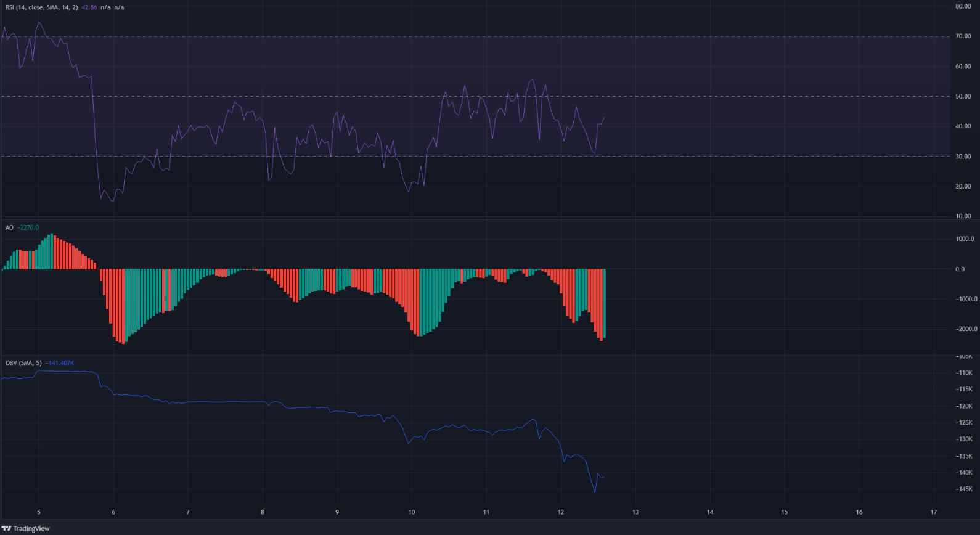Select the RSI indicator legend title
Viewport: 980px width, 535px height.
(x=41, y=8)
